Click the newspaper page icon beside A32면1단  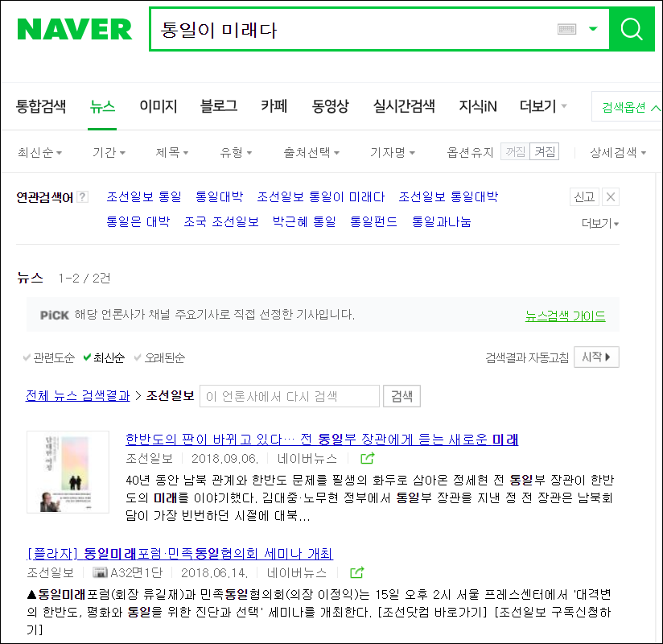point(101,572)
